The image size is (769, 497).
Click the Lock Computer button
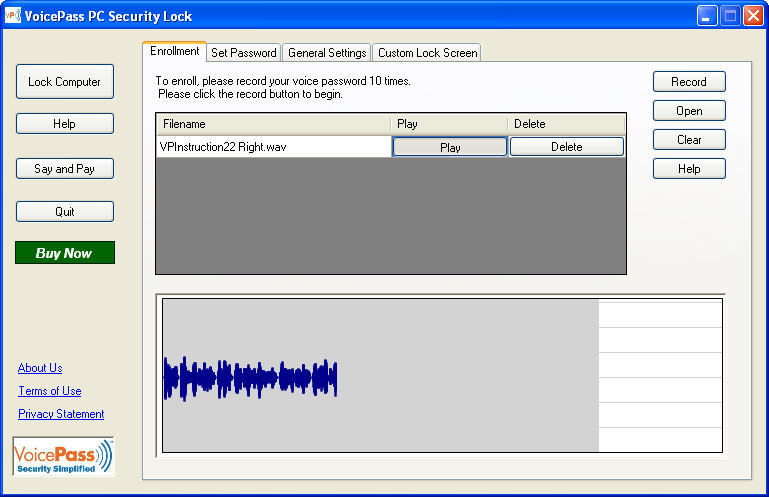tap(65, 81)
